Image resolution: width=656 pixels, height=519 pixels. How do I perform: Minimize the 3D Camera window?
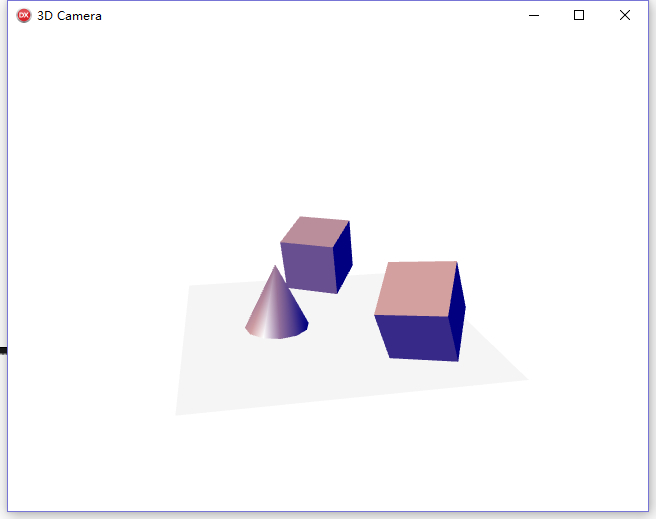pos(534,15)
